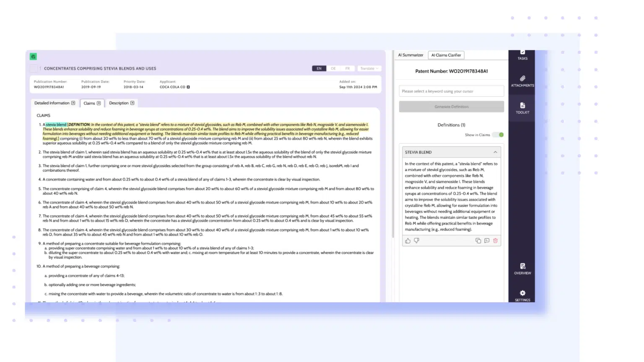The image size is (644, 362).
Task: Add a comment to the Stevia Blend definition
Action: (487, 240)
